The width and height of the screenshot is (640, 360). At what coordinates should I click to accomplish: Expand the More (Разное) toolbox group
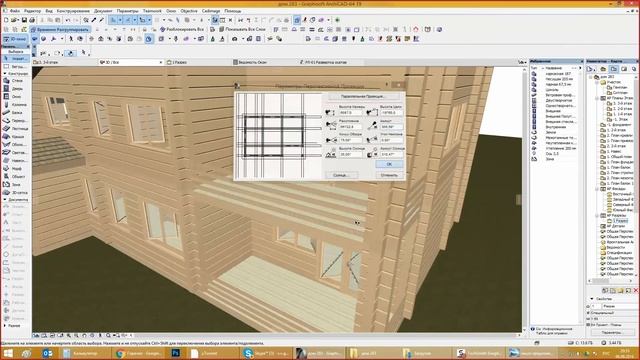point(5,326)
